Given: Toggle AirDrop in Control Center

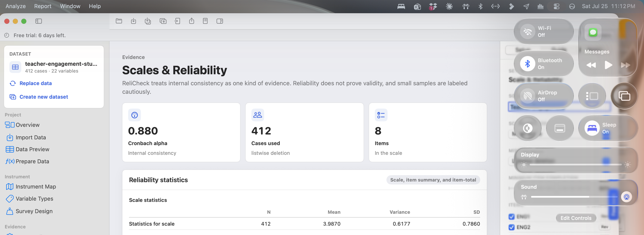Looking at the screenshot, I should pos(527,96).
